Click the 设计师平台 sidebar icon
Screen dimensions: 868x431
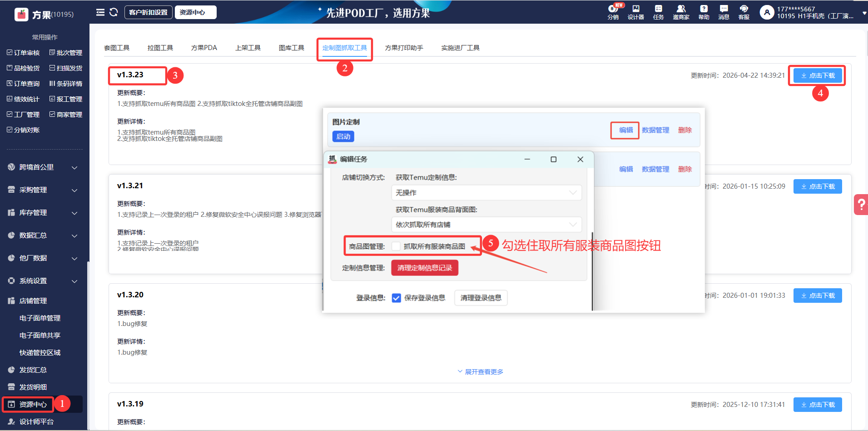(x=11, y=422)
